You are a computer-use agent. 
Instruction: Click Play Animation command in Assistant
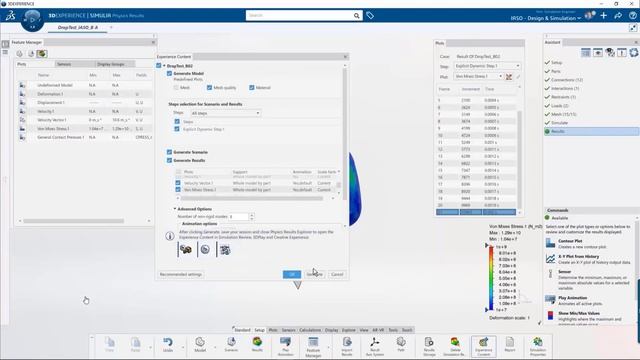tap(572, 298)
